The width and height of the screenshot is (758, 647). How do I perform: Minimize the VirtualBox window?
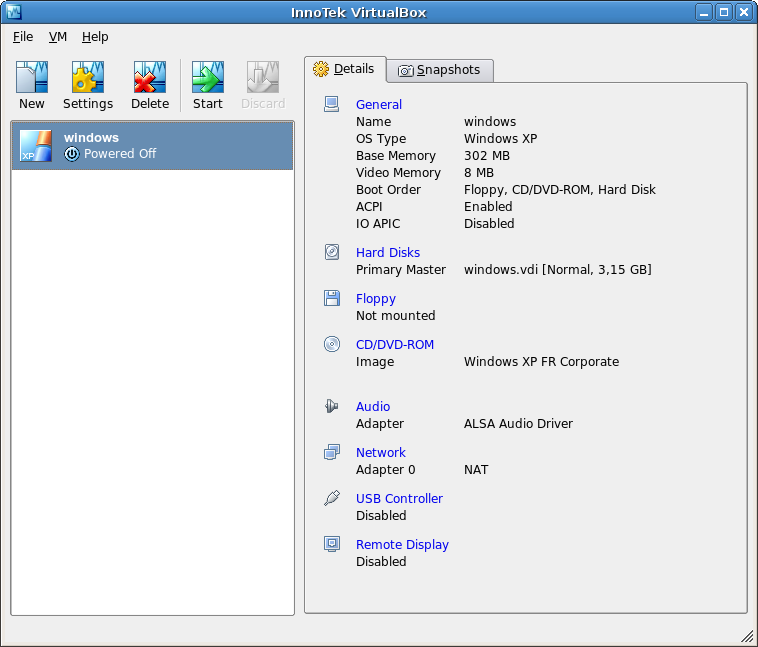point(704,12)
